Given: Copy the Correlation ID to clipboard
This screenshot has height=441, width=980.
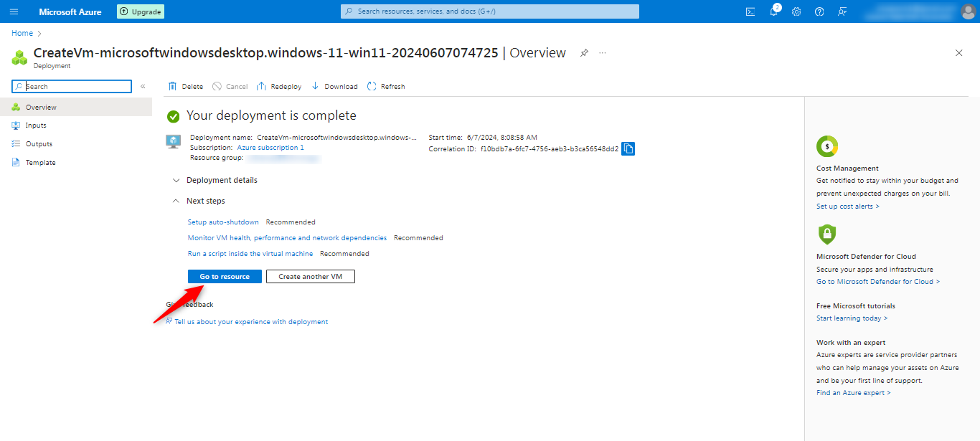Looking at the screenshot, I should click(x=628, y=148).
